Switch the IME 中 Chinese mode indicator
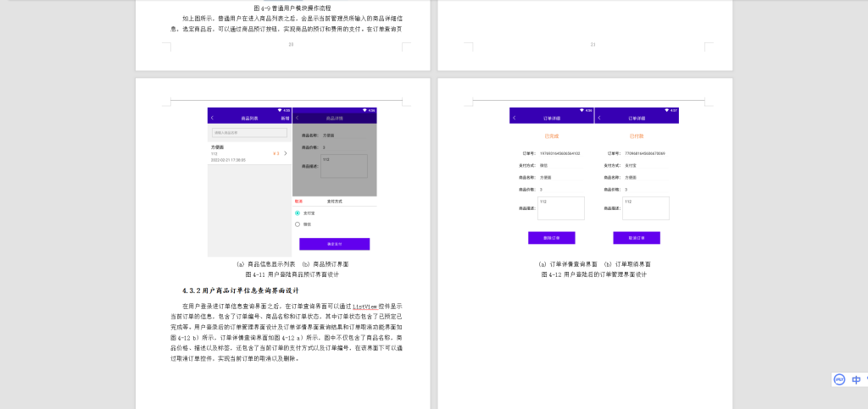This screenshot has width=868, height=409. pos(856,379)
